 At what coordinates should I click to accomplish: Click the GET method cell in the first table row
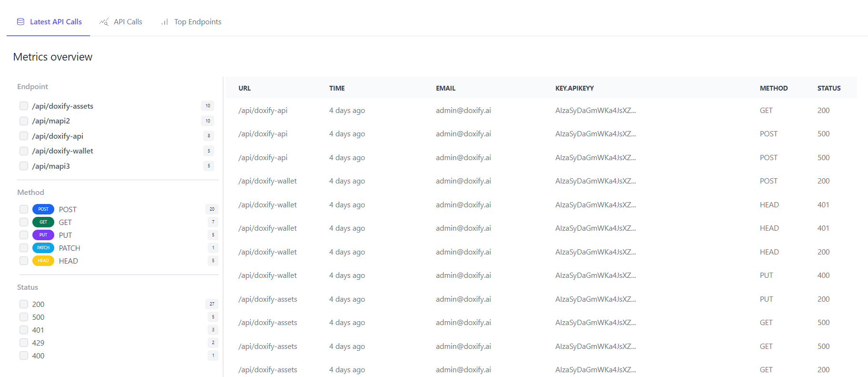coord(766,110)
